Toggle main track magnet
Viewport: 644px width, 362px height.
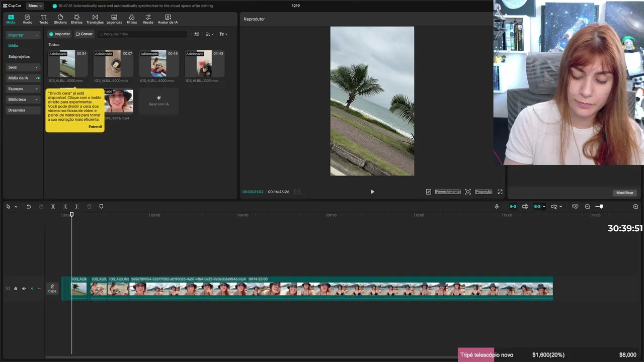tap(513, 207)
